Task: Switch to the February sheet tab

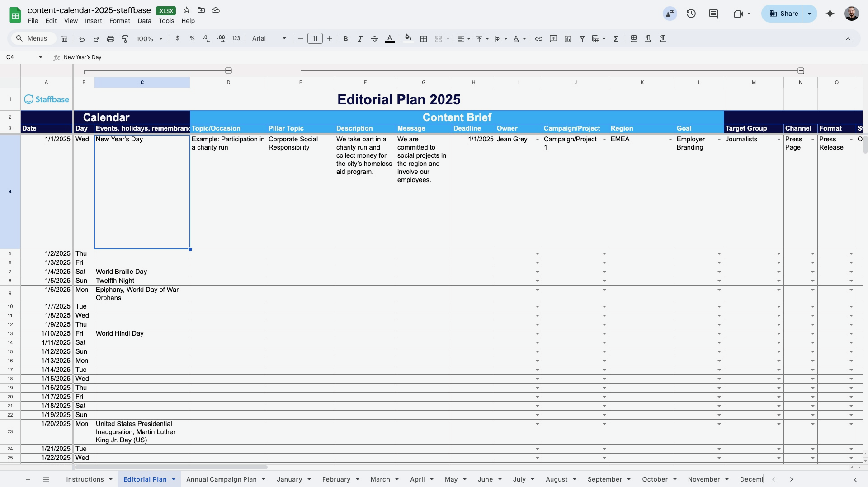Action: [x=337, y=479]
